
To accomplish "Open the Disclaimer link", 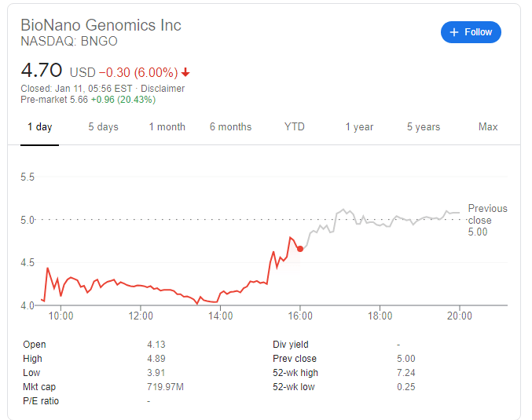I will pyautogui.click(x=163, y=89).
